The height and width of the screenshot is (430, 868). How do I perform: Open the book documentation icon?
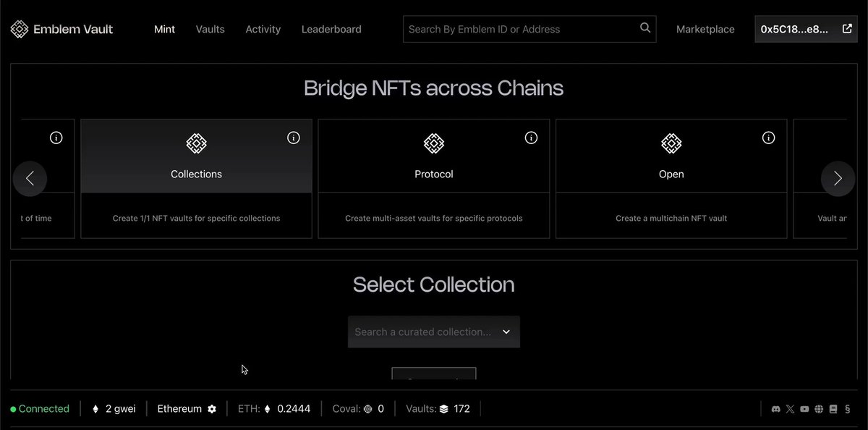click(x=833, y=409)
